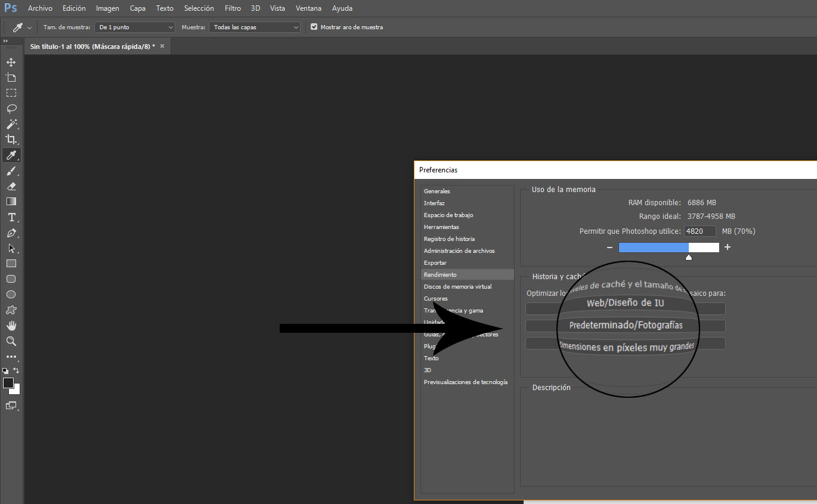Viewport: 817px width, 504px height.
Task: Select the Eraser tool
Action: tap(11, 186)
